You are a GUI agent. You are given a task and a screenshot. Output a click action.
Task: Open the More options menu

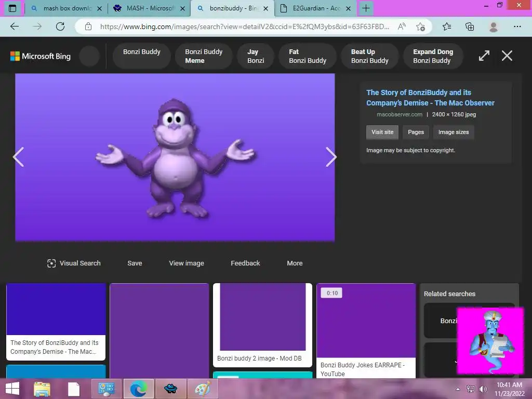pyautogui.click(x=295, y=263)
